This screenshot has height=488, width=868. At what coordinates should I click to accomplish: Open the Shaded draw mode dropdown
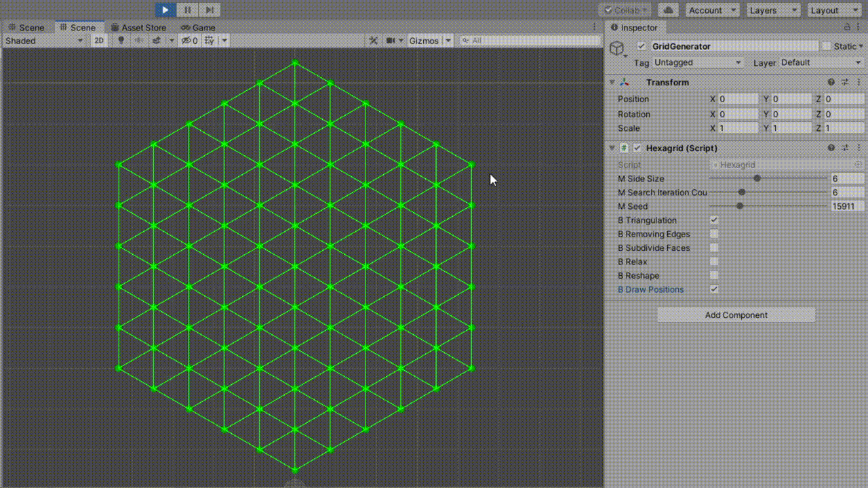(44, 41)
